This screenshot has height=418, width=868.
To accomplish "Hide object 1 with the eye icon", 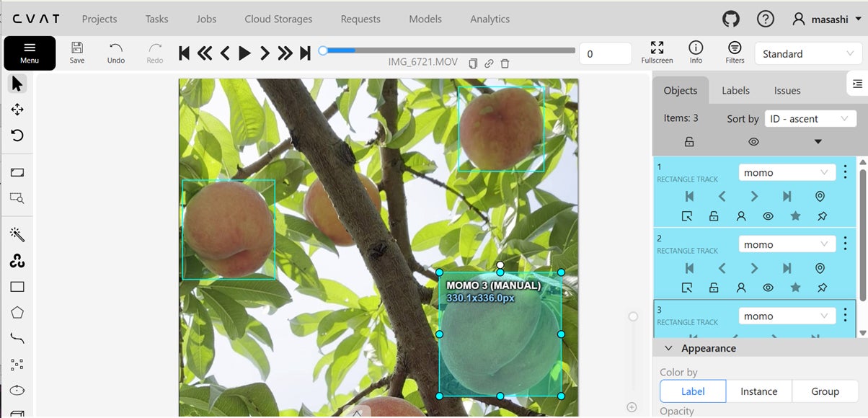I will (x=768, y=215).
